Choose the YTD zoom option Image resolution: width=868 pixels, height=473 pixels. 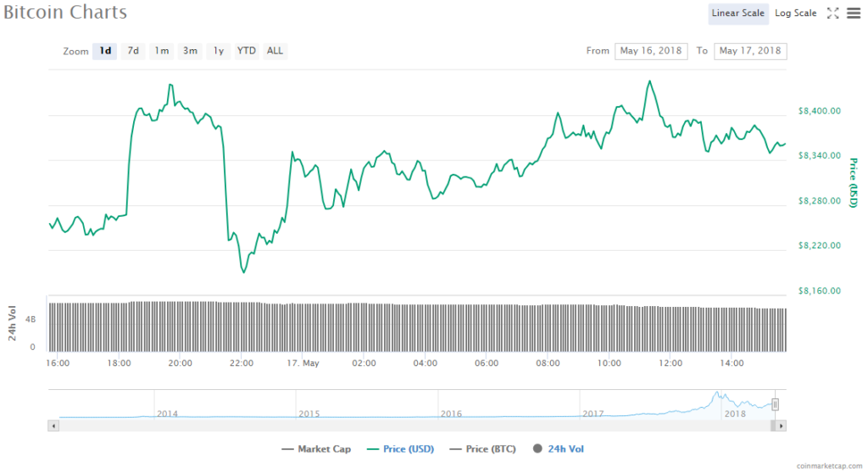pos(246,51)
